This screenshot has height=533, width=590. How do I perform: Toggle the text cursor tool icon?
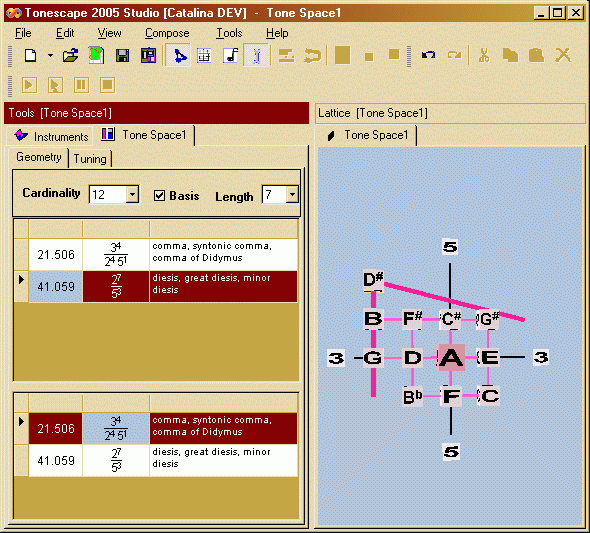tap(257, 56)
